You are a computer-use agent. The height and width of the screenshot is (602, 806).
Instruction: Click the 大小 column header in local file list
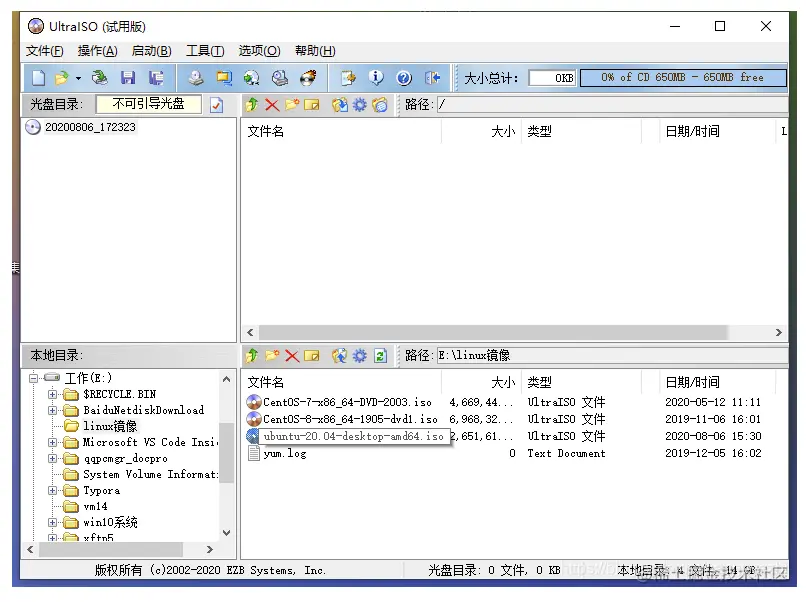[481, 382]
